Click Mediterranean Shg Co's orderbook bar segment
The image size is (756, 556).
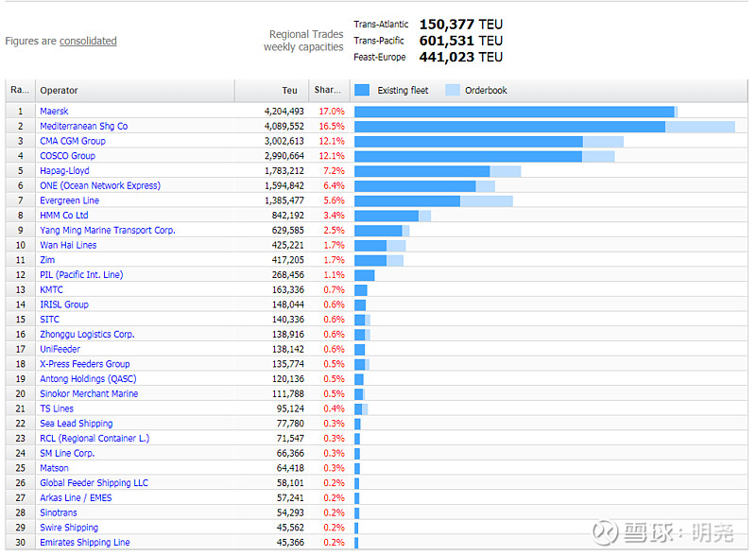pos(700,127)
